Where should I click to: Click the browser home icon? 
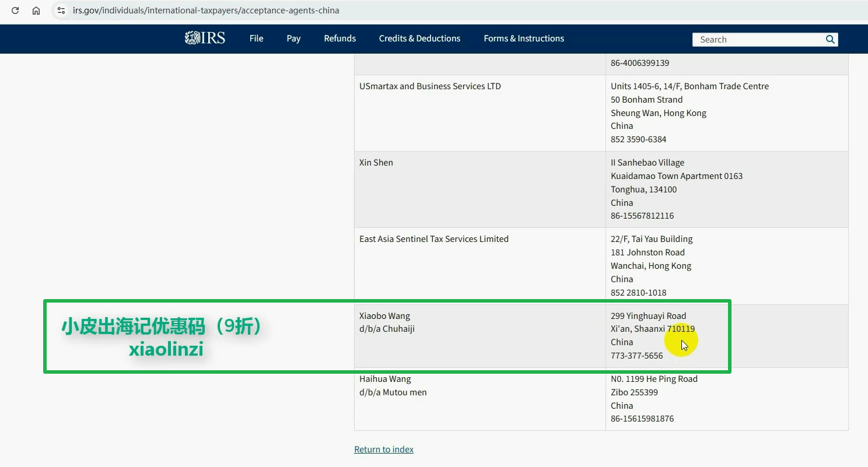(x=36, y=10)
